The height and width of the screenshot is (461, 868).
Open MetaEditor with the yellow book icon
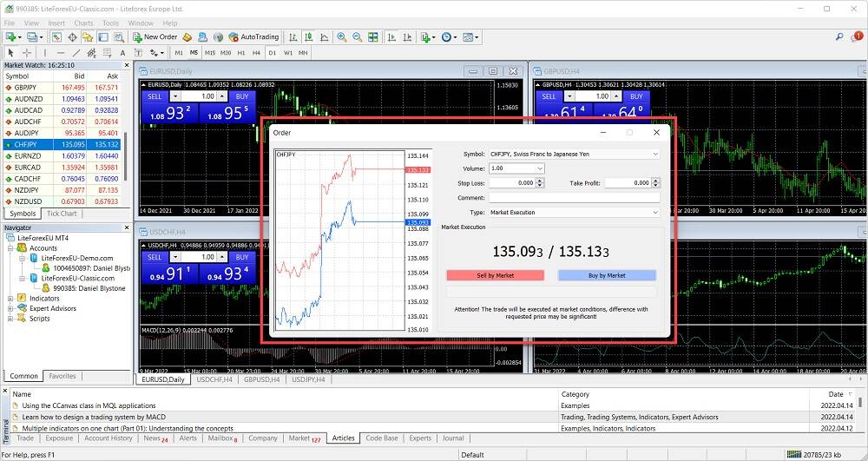[x=187, y=37]
